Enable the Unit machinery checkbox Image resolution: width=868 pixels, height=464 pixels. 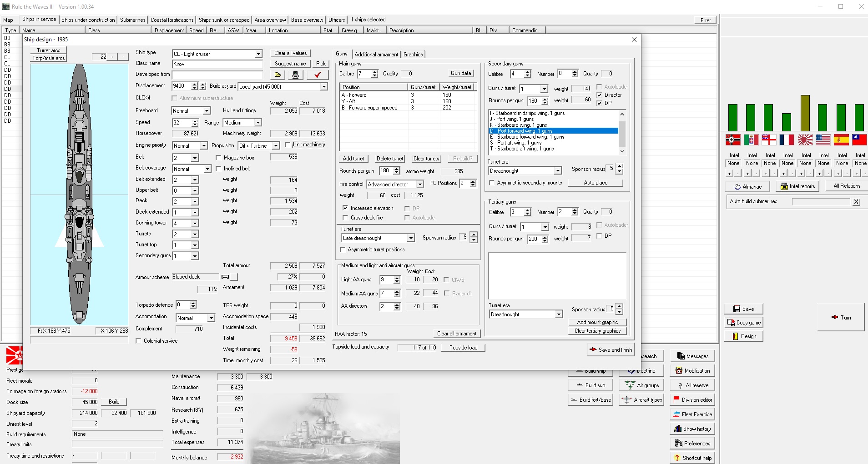click(x=288, y=145)
